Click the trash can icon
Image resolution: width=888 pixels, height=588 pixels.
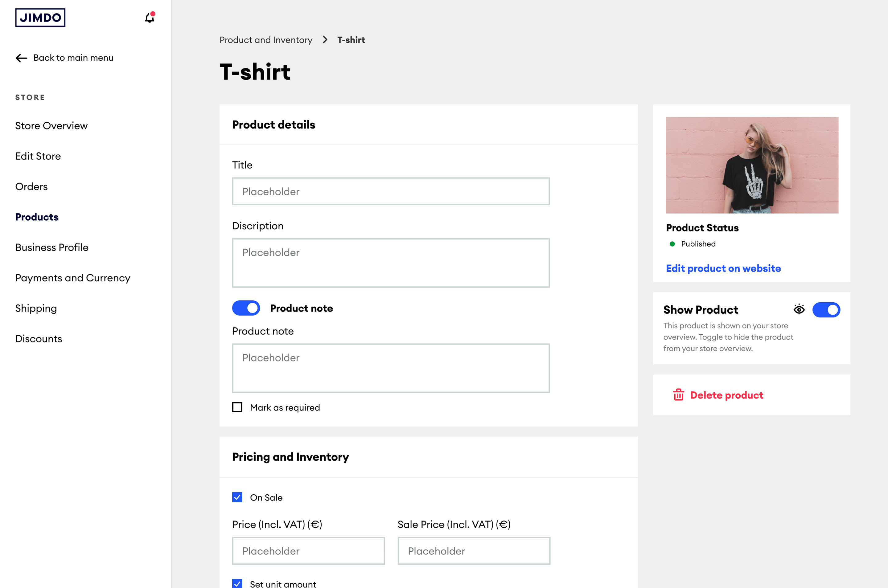(678, 395)
